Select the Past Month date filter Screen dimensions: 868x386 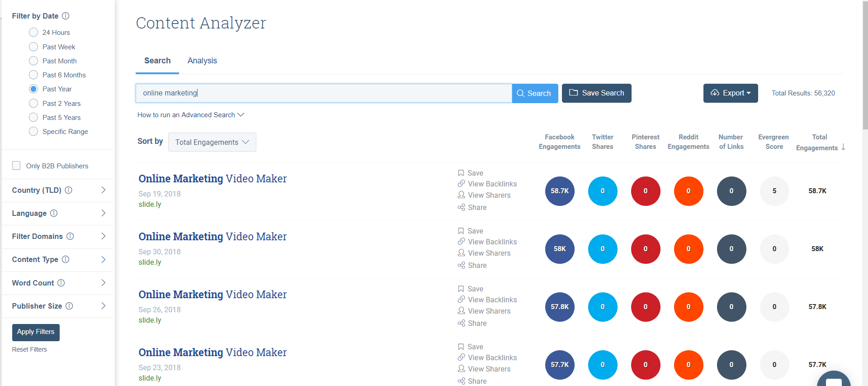pyautogui.click(x=33, y=61)
